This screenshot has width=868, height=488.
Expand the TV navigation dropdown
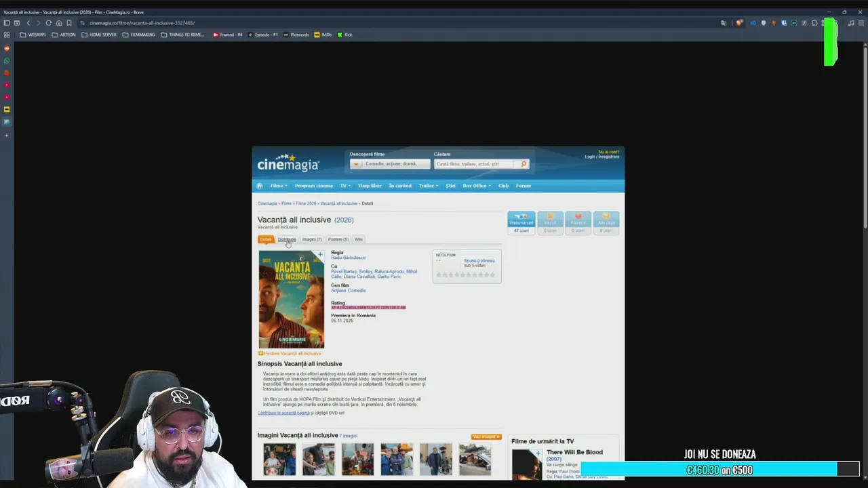coord(345,186)
